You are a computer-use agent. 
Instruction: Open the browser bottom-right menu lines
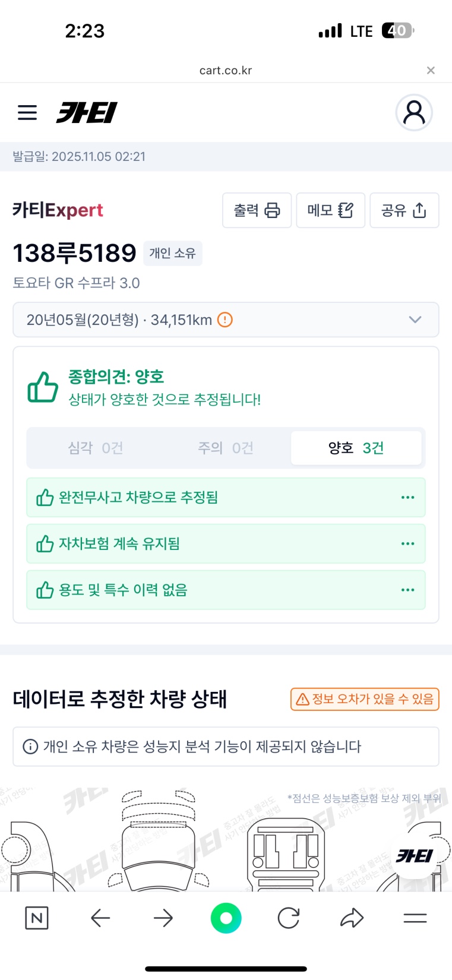[415, 918]
